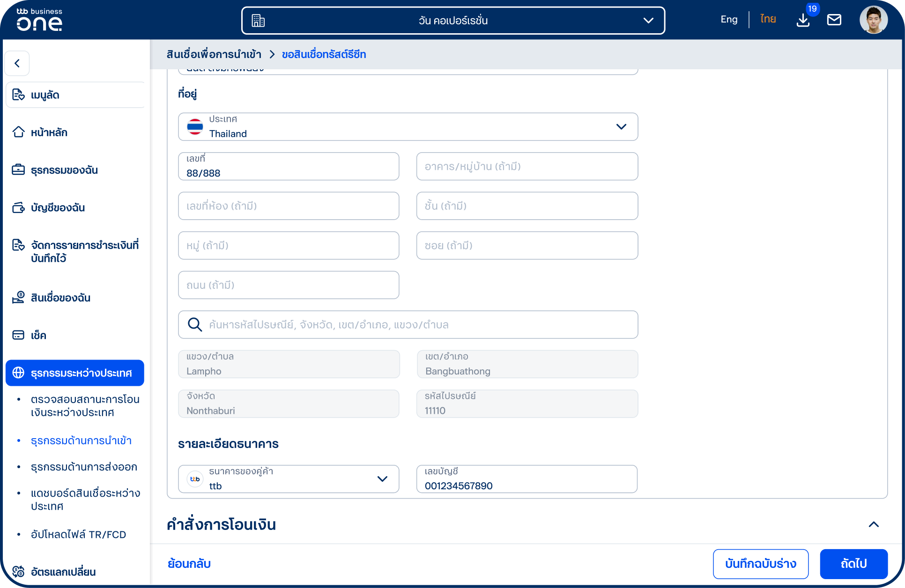This screenshot has height=588, width=905.
Task: Expand the company selector วัน คอเปอร์เรชั่น
Action: click(453, 21)
